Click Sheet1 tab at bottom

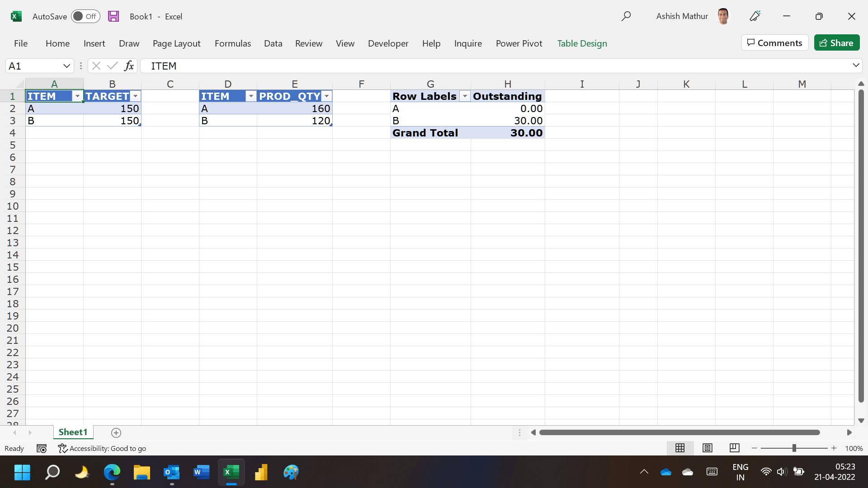pos(73,432)
